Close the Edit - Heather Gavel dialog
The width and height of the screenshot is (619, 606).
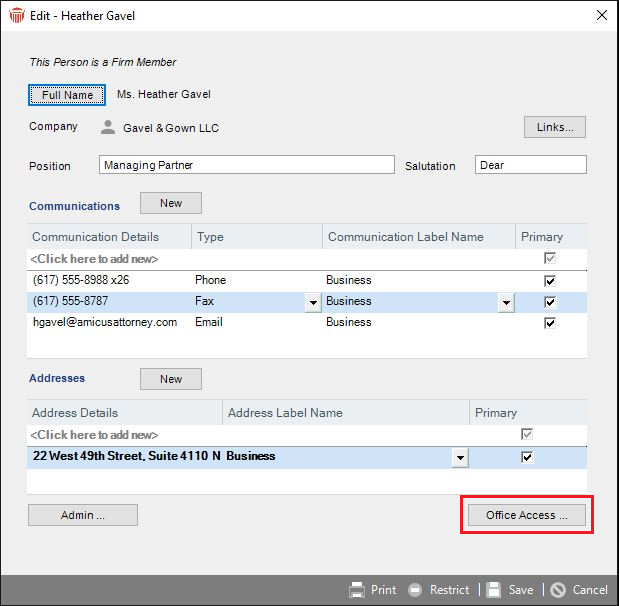[602, 15]
